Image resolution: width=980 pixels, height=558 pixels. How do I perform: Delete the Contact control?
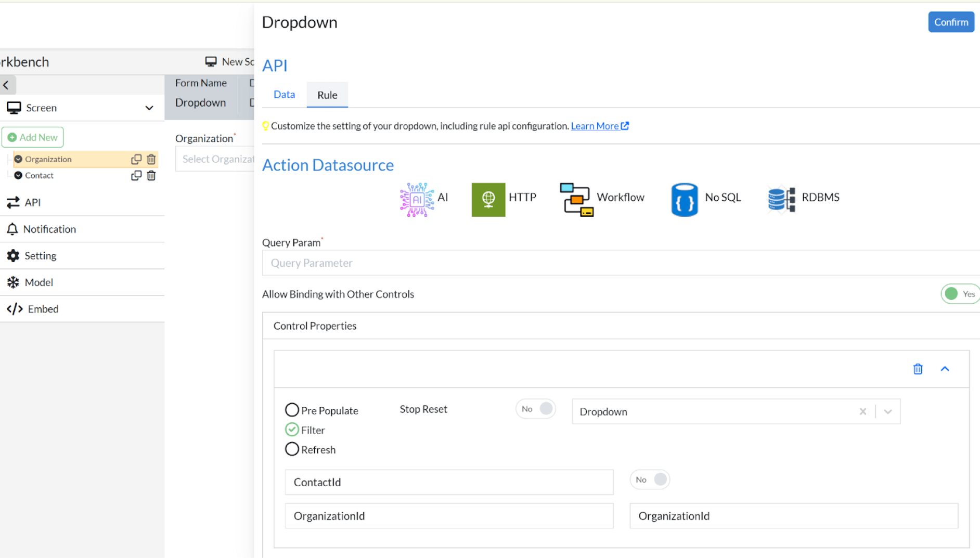(151, 176)
